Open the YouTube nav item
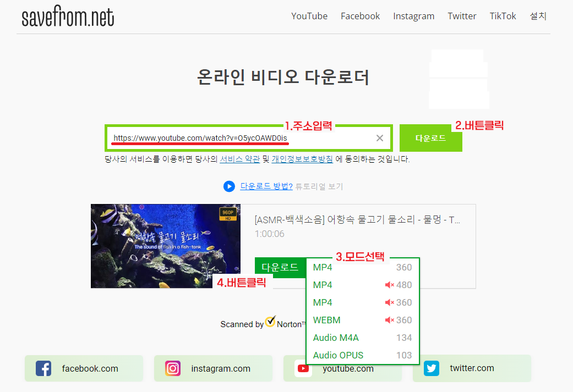Image resolution: width=573 pixels, height=392 pixels. coord(309,16)
